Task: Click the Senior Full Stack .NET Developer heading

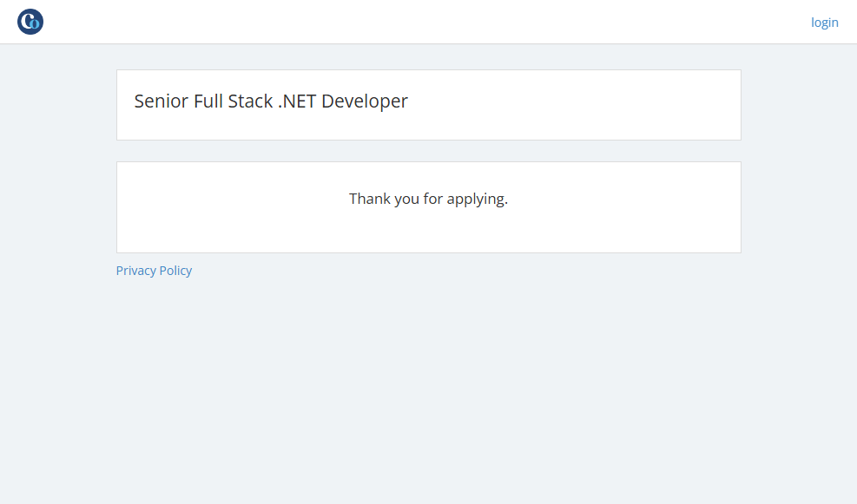Action: click(x=271, y=101)
